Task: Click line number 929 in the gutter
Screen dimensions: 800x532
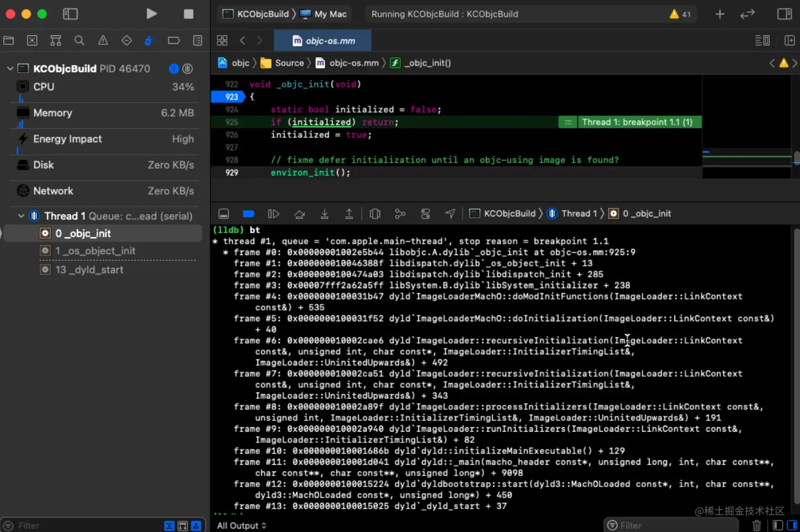Action: (232, 173)
